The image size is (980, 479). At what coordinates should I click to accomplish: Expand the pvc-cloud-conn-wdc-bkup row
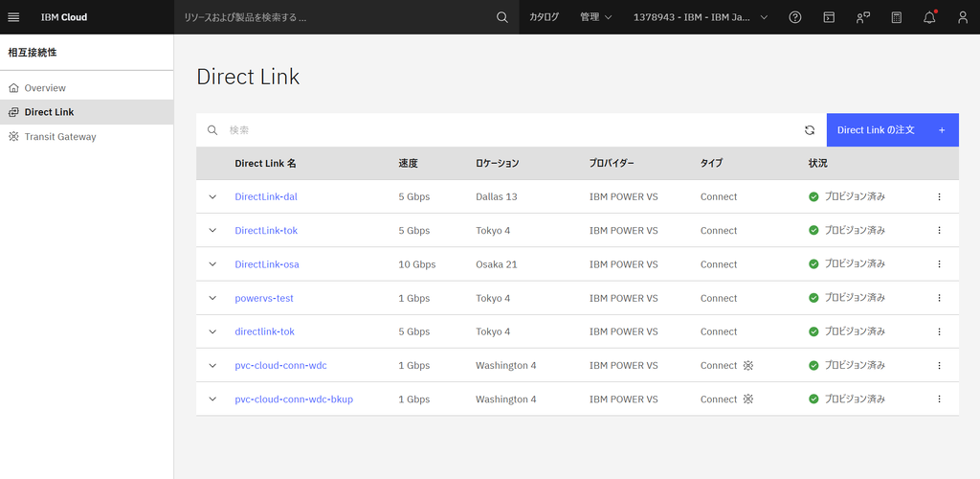(212, 399)
